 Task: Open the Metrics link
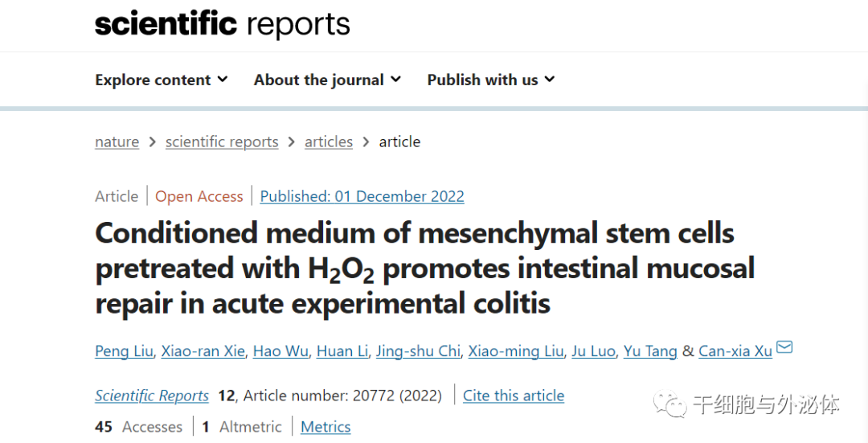tap(325, 427)
